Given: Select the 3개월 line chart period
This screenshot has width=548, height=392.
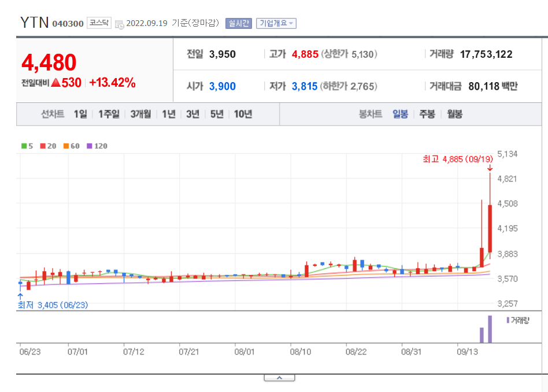Looking at the screenshot, I should (x=141, y=114).
